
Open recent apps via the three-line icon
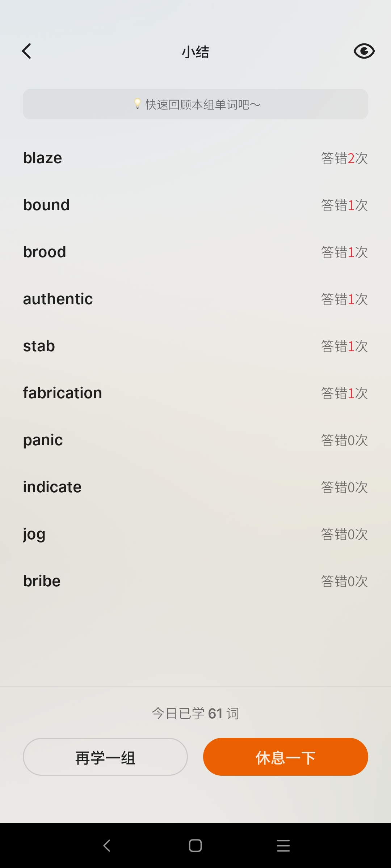click(283, 846)
